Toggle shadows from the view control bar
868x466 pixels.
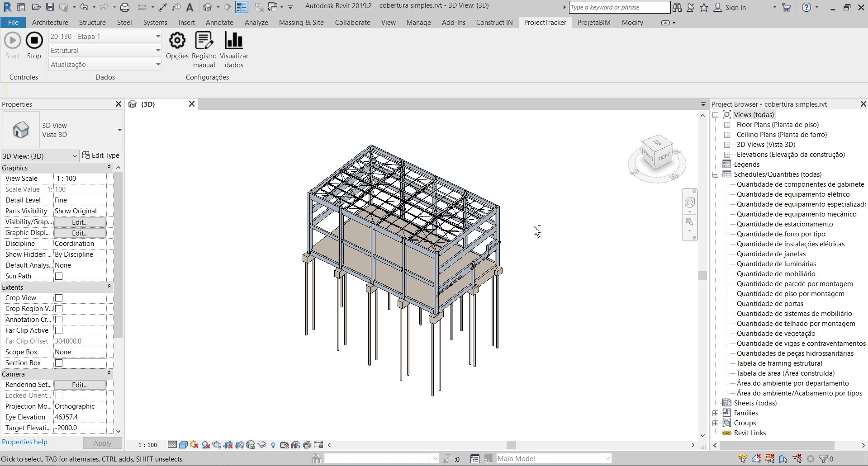coord(205,445)
